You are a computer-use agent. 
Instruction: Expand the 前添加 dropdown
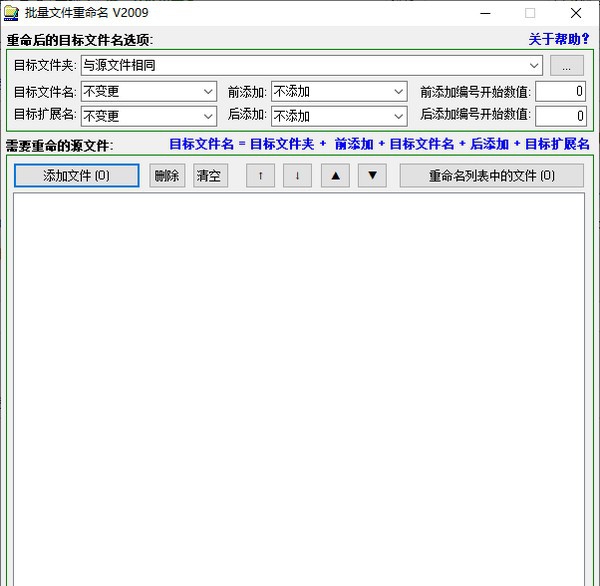(x=339, y=91)
